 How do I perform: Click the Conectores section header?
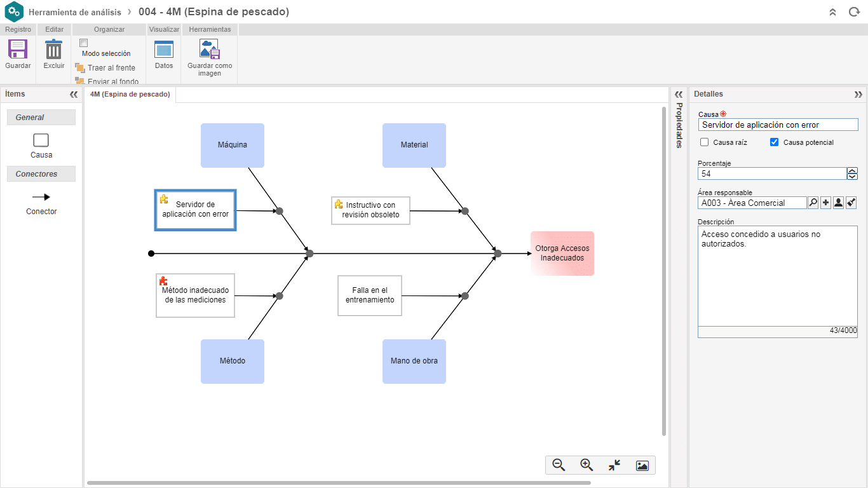point(41,174)
